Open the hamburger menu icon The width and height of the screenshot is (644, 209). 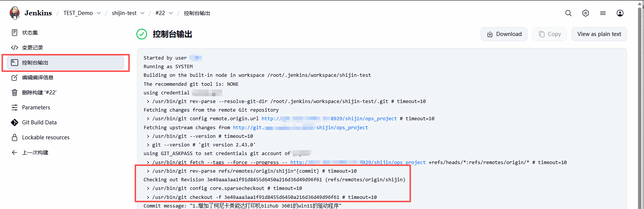click(603, 13)
